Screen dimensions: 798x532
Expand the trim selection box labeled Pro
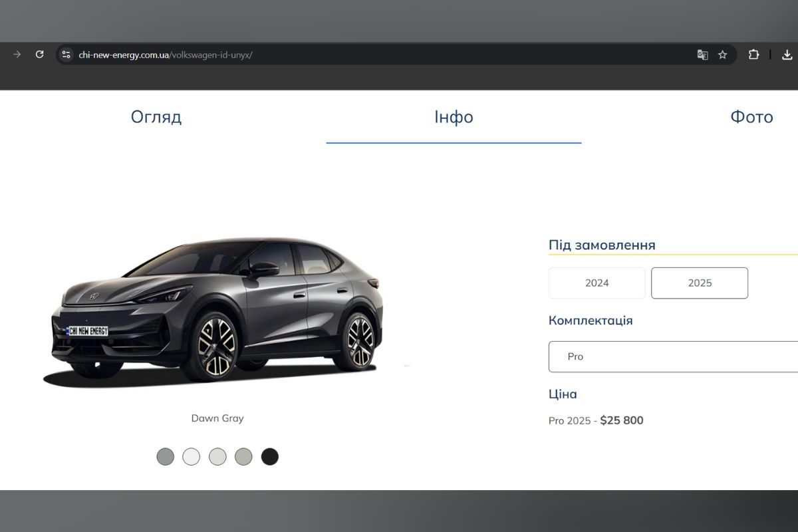tap(672, 356)
